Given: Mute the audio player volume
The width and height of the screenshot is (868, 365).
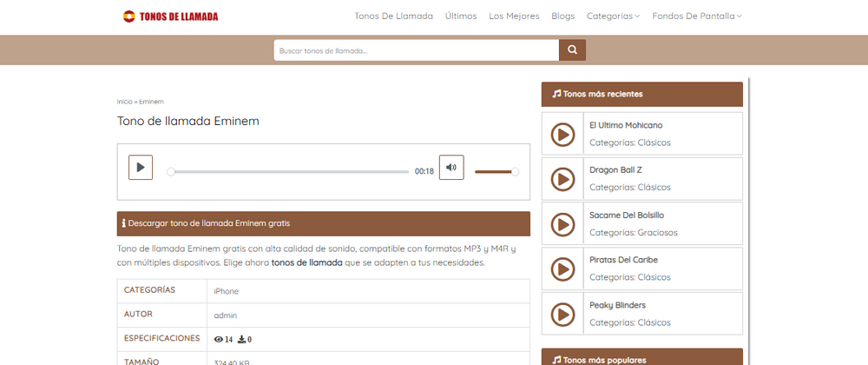Looking at the screenshot, I should (451, 167).
